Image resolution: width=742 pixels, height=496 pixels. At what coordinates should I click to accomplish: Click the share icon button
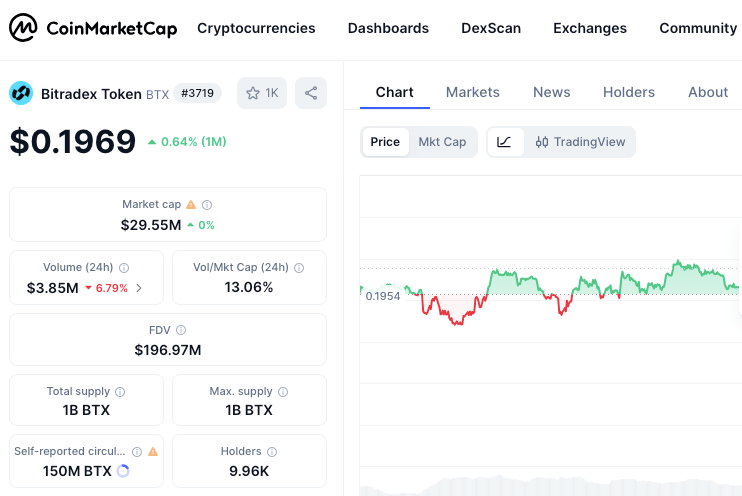point(311,93)
